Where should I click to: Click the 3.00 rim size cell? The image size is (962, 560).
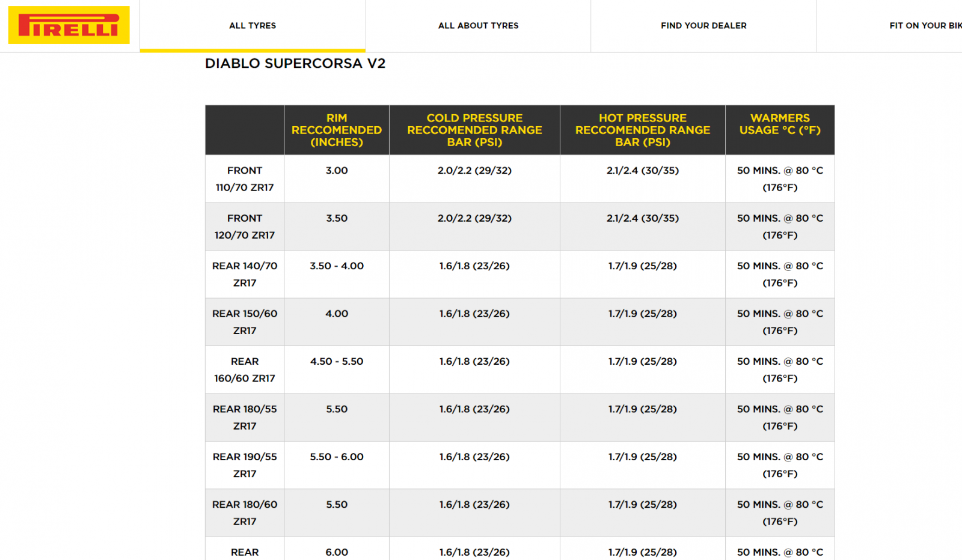click(x=337, y=171)
